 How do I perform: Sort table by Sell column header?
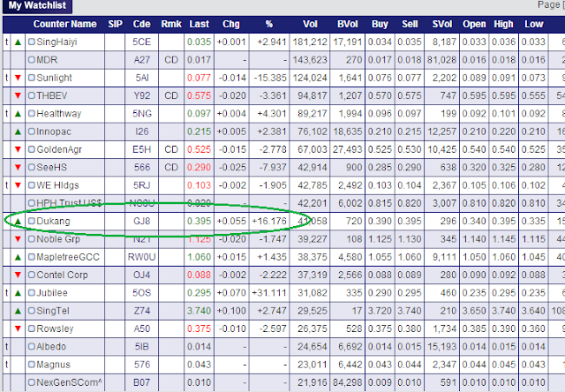[410, 24]
